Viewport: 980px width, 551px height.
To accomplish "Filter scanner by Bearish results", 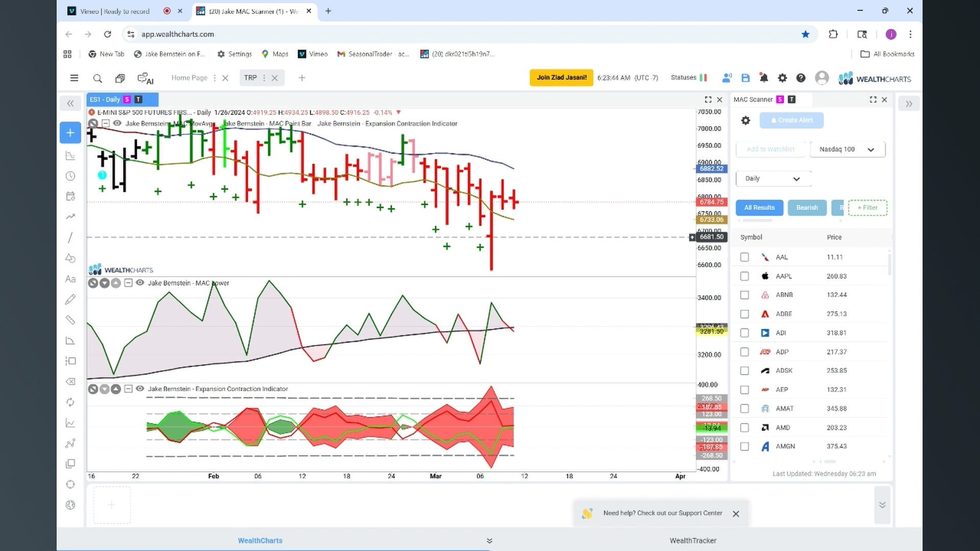I will click(807, 208).
